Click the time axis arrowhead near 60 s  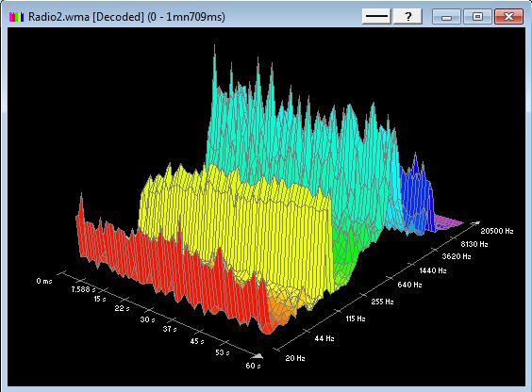[258, 356]
